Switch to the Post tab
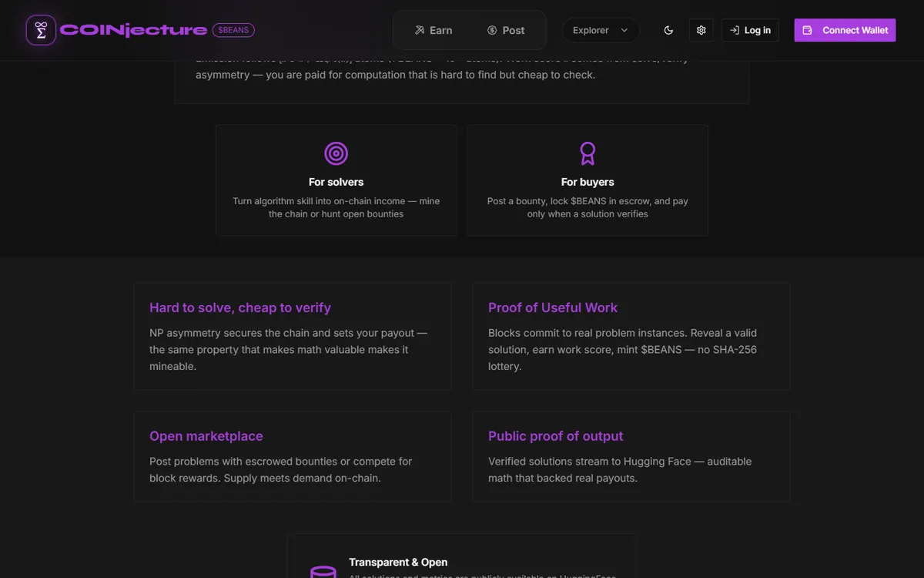This screenshot has width=924, height=578. click(506, 30)
